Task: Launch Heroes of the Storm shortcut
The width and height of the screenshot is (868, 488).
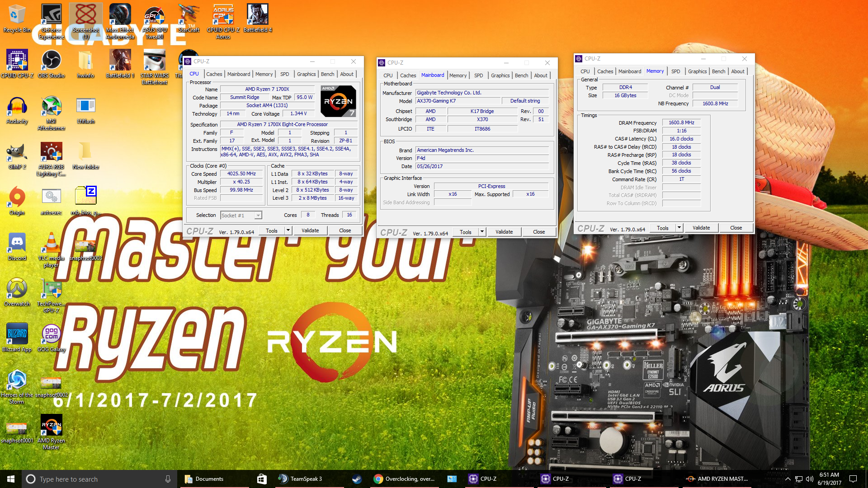Action: point(17,387)
